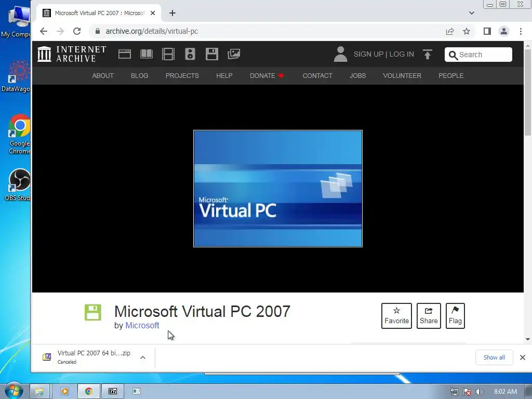Screen dimensions: 532x399
Task: Open the Video film-strip icon
Action: point(168,54)
